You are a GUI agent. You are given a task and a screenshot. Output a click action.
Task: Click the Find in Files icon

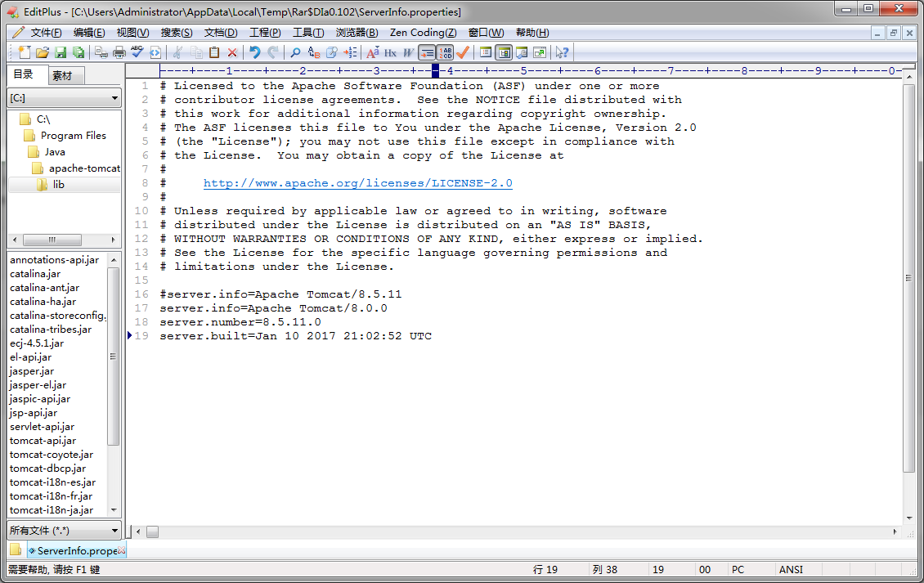click(x=332, y=52)
